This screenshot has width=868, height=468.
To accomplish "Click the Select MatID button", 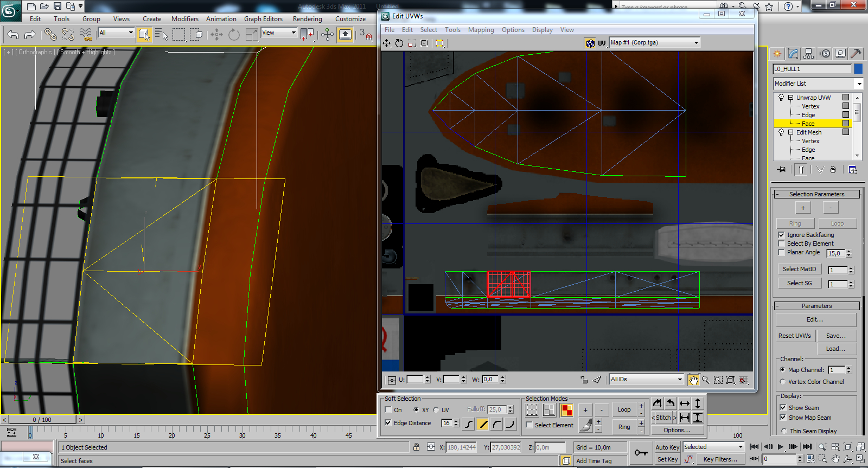I will tap(799, 269).
